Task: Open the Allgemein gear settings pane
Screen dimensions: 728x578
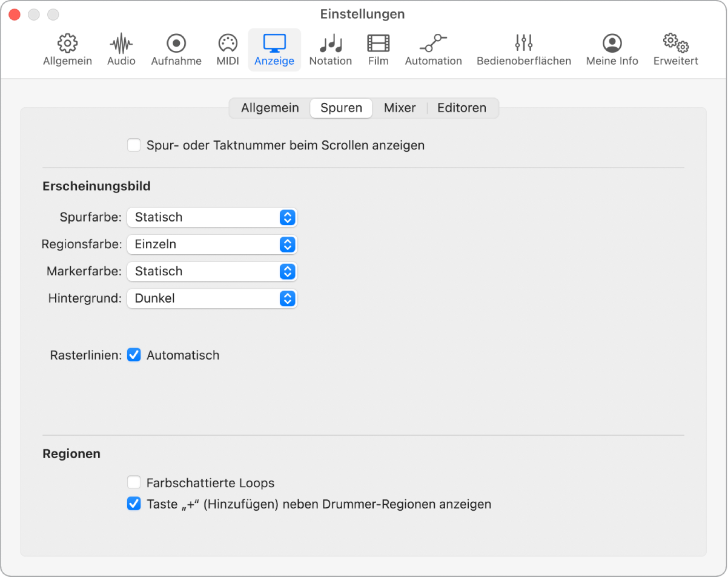Action: click(67, 50)
